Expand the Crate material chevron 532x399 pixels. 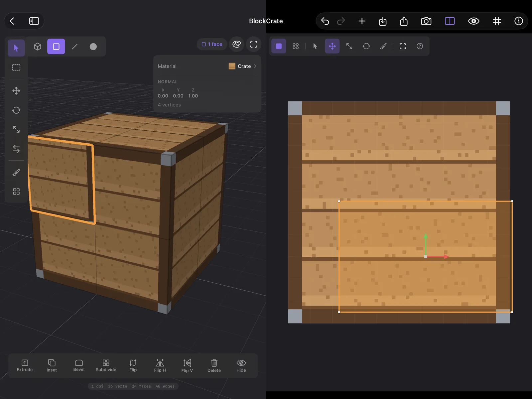pos(255,66)
